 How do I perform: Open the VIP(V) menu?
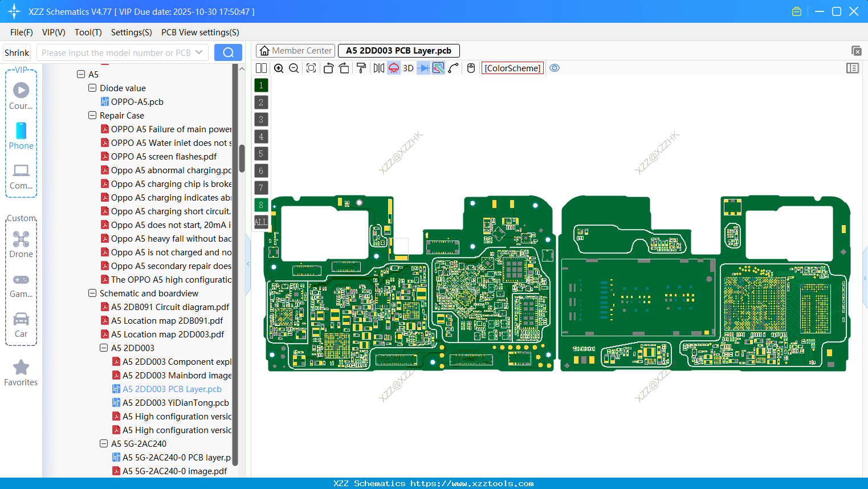tap(54, 32)
